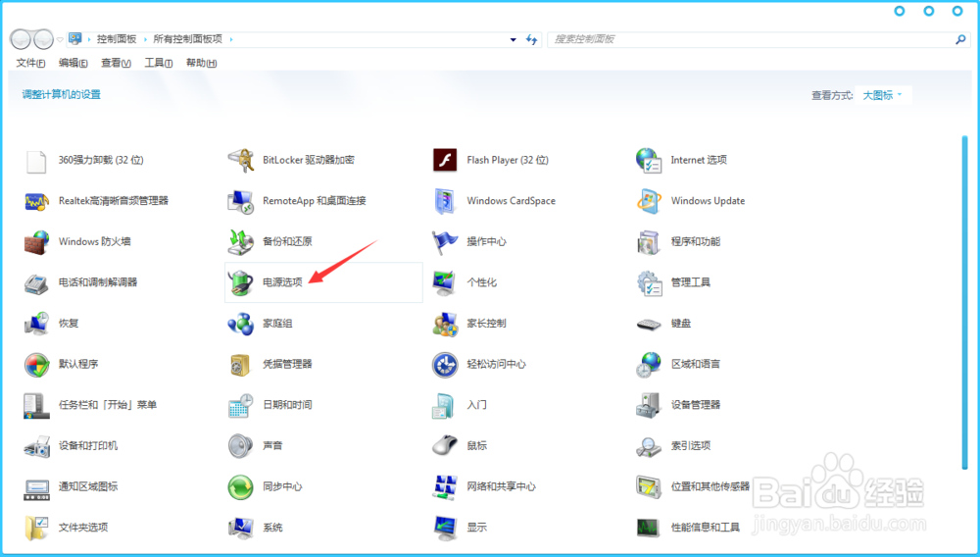Click the 备份和还原 icon
This screenshot has height=557, width=980.
pyautogui.click(x=241, y=242)
